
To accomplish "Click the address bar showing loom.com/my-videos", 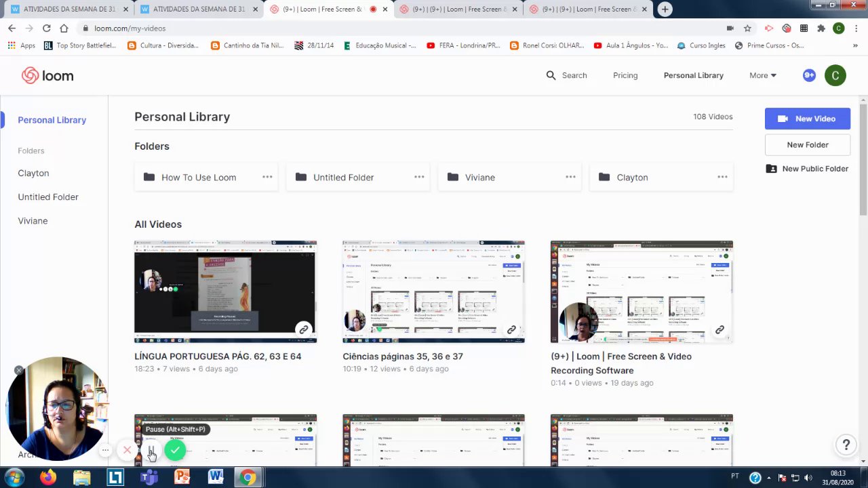I will [x=400, y=28].
